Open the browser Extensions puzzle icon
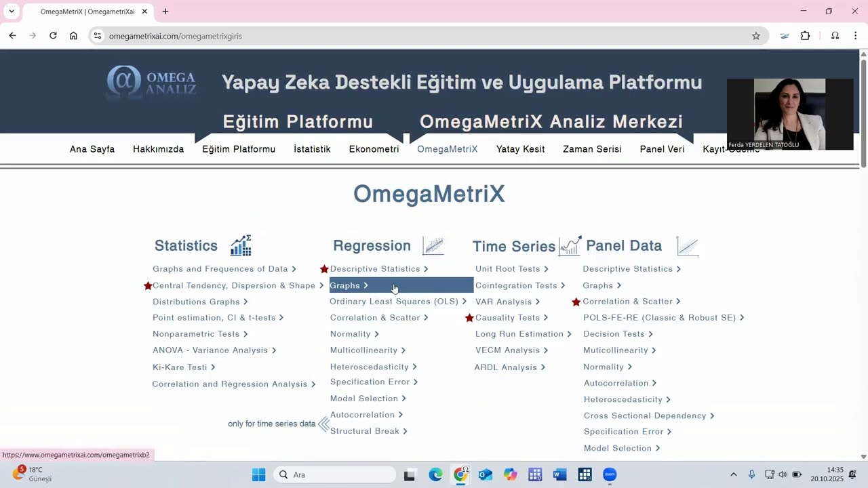 pyautogui.click(x=806, y=36)
